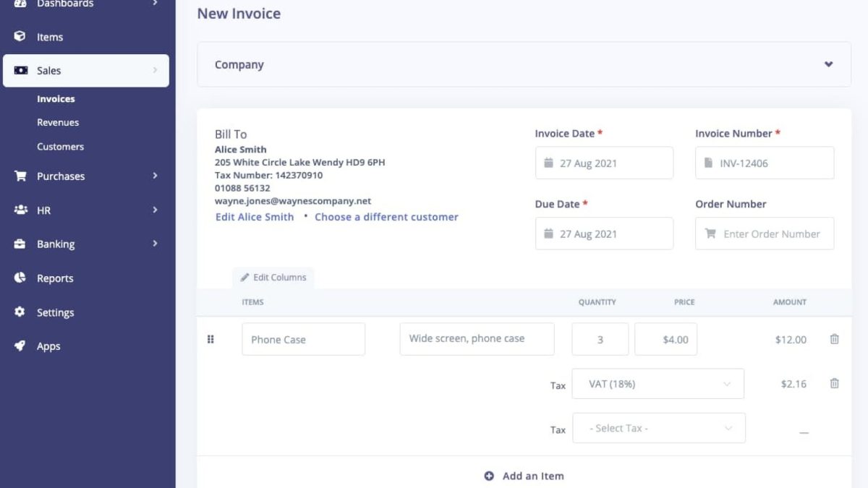Image resolution: width=868 pixels, height=488 pixels.
Task: Click the Edit Columns button
Action: click(273, 277)
